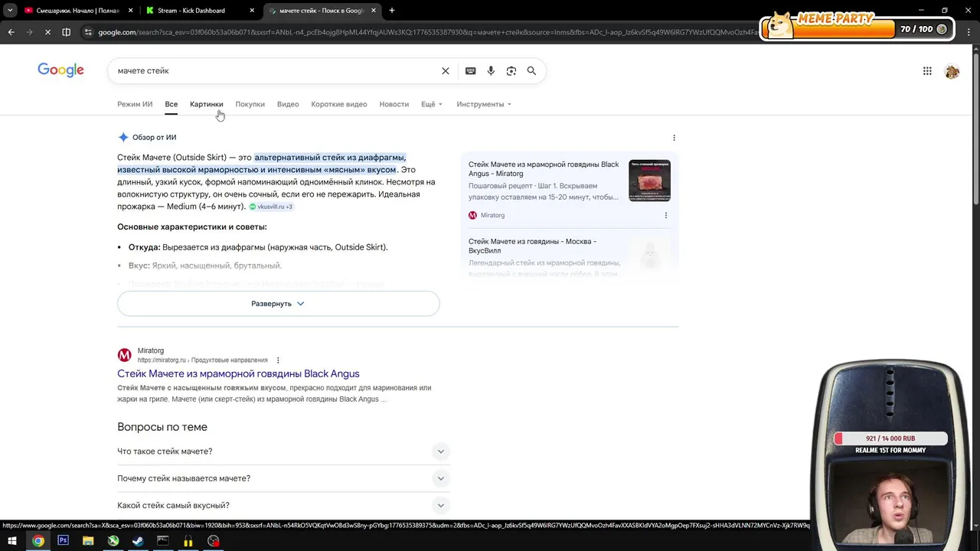980x551 pixels.
Task: Click the Обзор от ИИ heading
Action: pos(154,138)
